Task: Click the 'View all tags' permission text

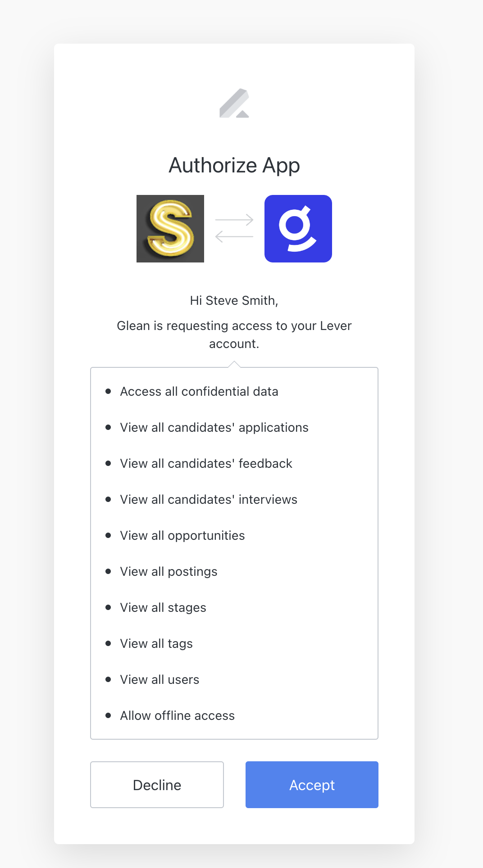Action: click(156, 643)
